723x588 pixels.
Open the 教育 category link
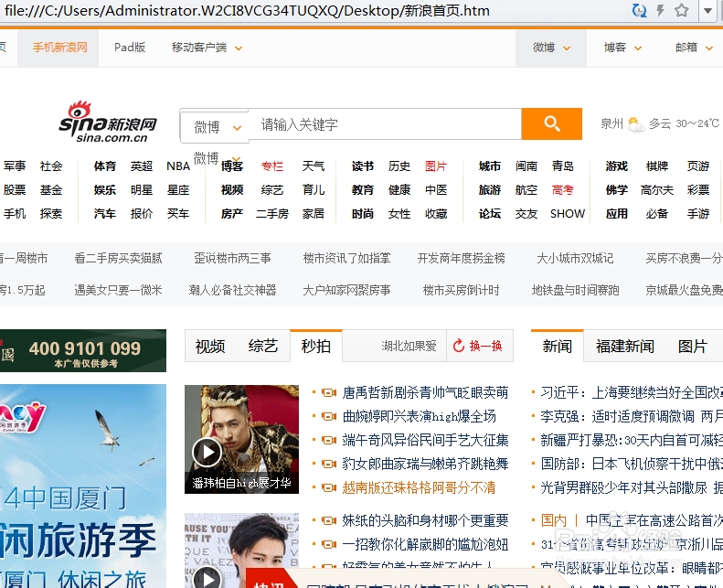(363, 190)
